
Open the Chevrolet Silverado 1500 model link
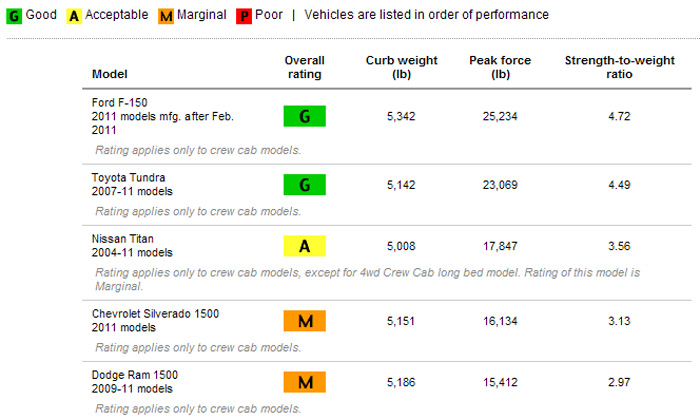(x=155, y=314)
